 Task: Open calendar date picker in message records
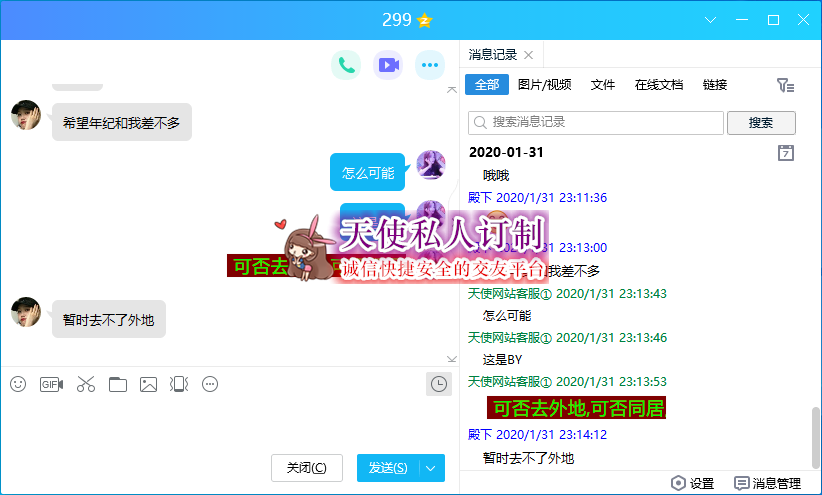786,153
